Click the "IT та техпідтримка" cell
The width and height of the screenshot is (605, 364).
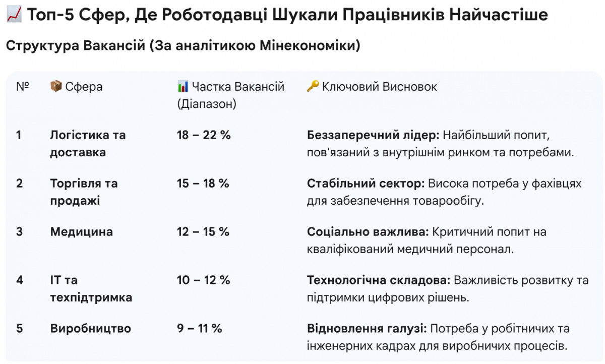click(91, 288)
